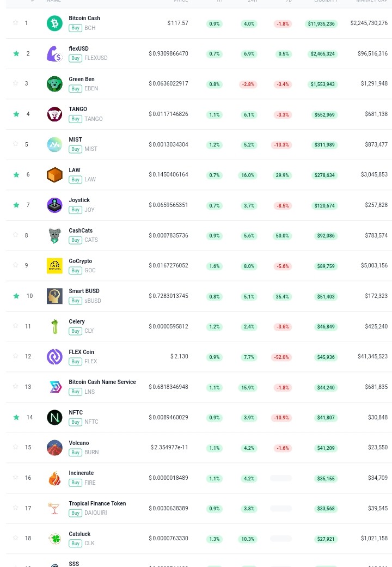Open the flexUSD muscle arm icon

(54, 53)
